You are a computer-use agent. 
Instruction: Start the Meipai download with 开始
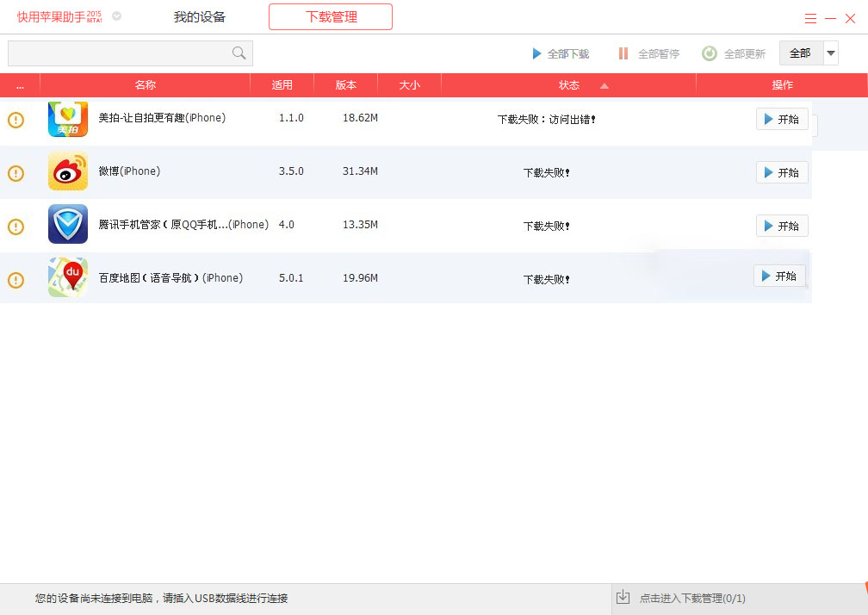pyautogui.click(x=782, y=119)
